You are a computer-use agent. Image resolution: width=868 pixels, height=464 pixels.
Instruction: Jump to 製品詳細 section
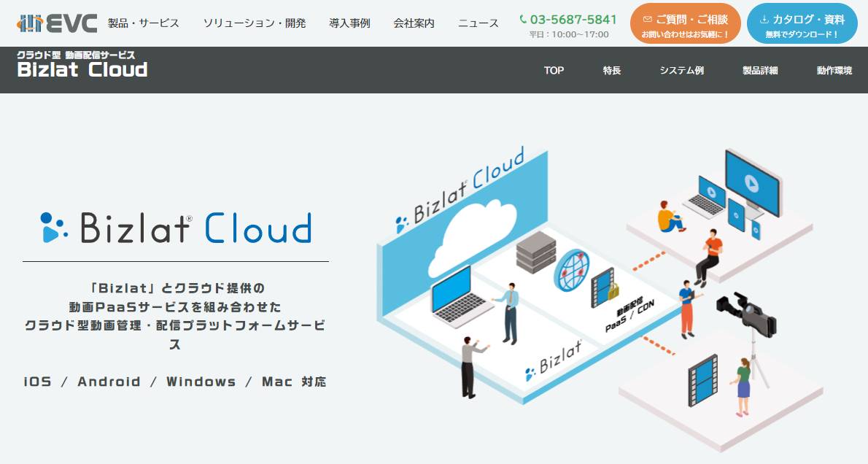click(x=760, y=70)
